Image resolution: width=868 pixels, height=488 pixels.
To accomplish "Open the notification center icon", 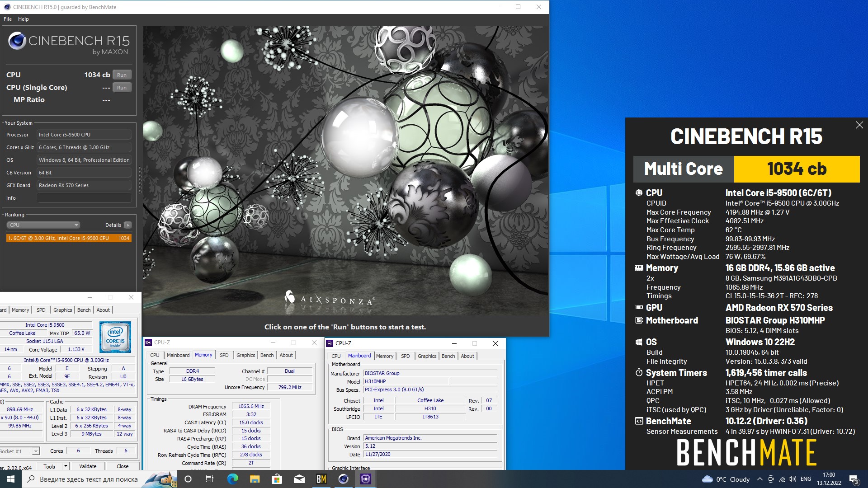I will point(854,479).
